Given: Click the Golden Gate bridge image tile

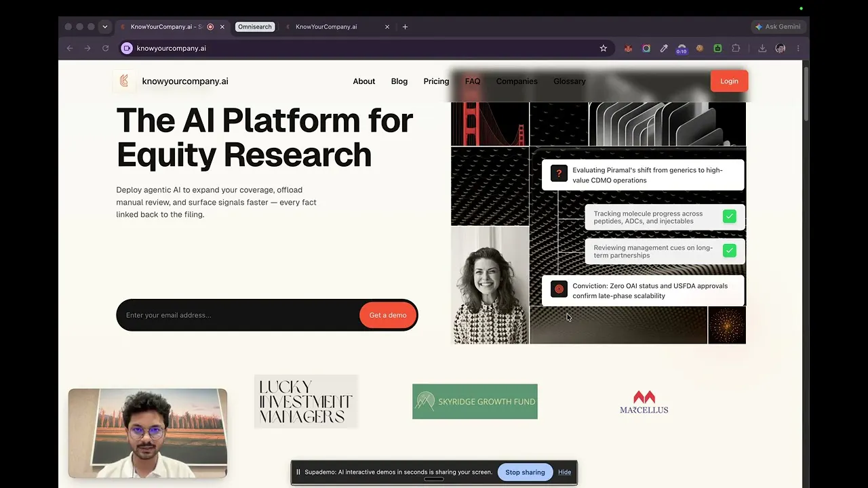Looking at the screenshot, I should (490, 124).
